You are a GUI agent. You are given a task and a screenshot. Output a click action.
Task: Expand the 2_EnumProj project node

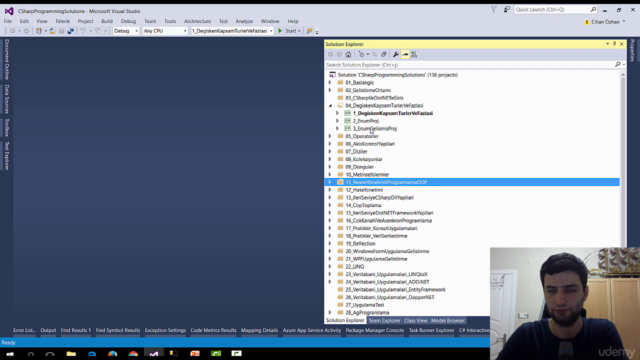(x=338, y=121)
